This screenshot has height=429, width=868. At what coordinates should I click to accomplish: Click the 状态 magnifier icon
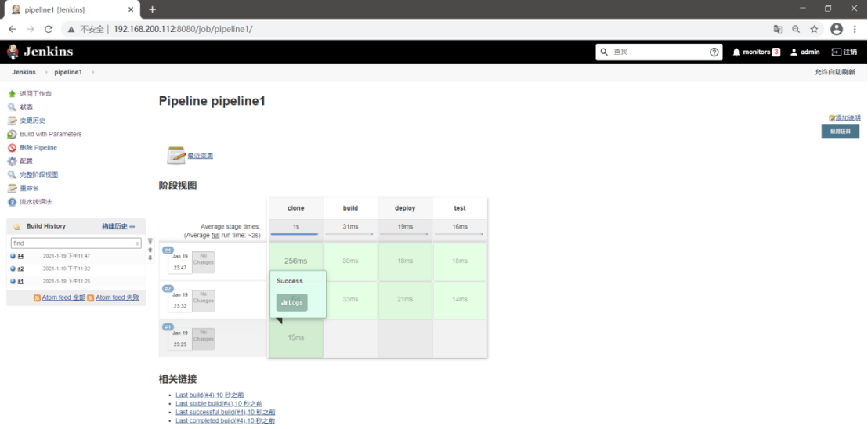pyautogui.click(x=12, y=107)
